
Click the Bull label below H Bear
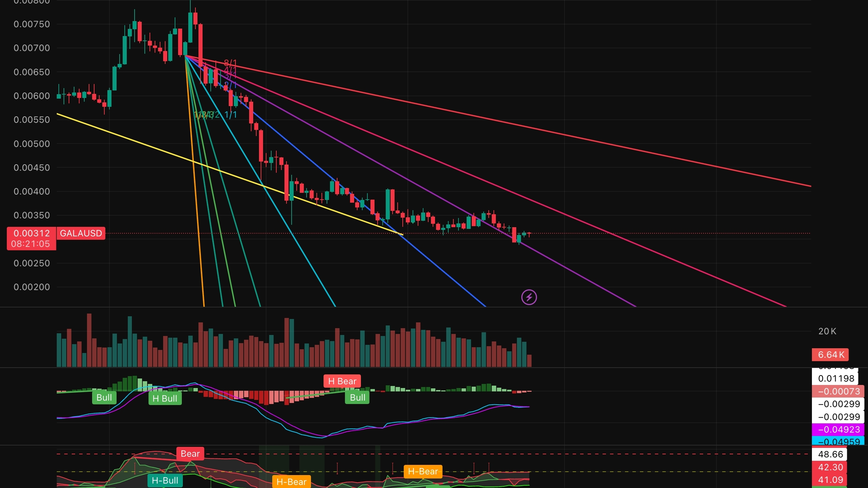click(357, 398)
